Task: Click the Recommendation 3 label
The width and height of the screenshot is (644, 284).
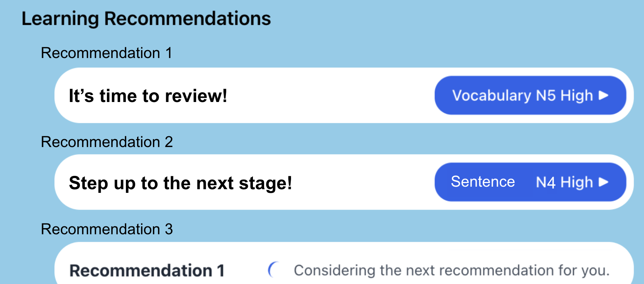Action: point(107,229)
